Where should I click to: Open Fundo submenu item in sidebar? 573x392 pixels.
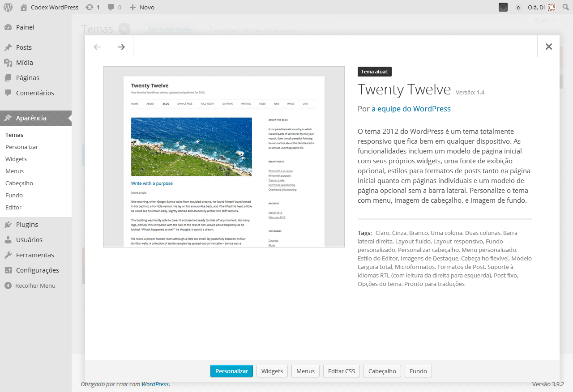point(14,195)
